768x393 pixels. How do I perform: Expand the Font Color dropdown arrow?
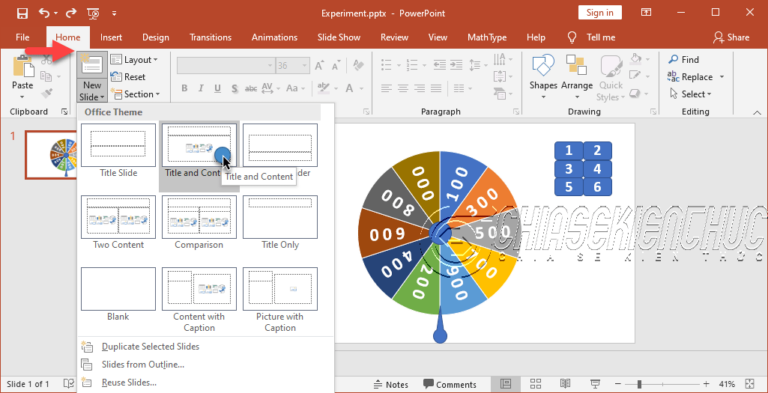pyautogui.click(x=361, y=89)
